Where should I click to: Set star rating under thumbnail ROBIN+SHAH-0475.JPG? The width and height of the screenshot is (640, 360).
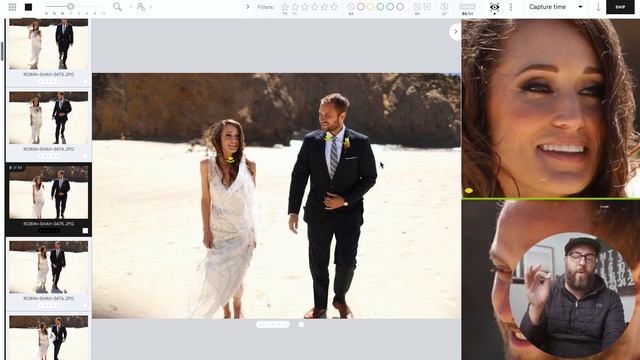[49, 231]
